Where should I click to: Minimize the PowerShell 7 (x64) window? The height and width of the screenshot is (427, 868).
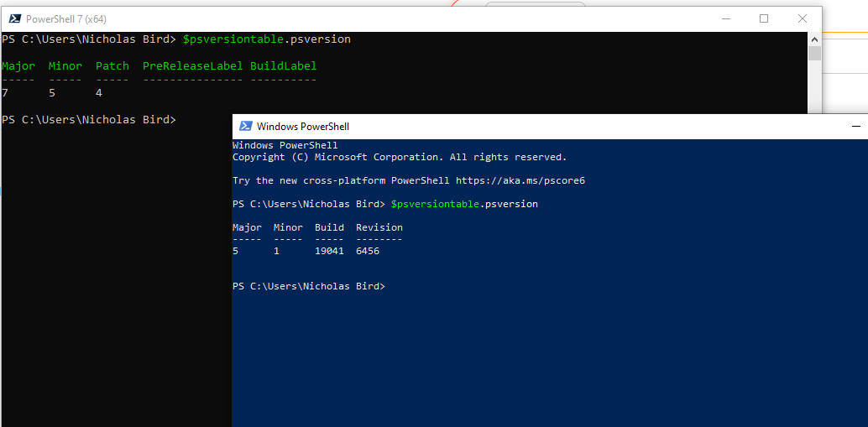tap(724, 18)
